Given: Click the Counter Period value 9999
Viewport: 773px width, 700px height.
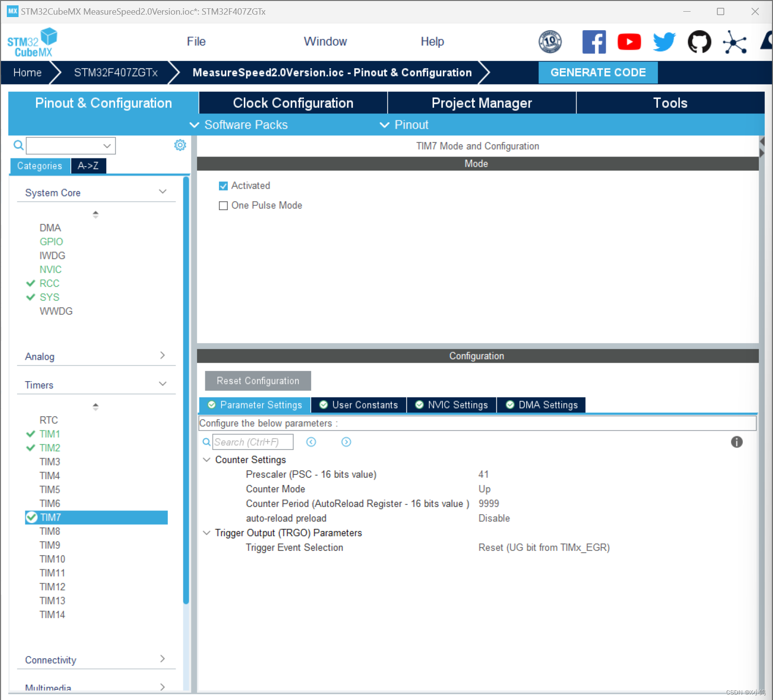Looking at the screenshot, I should [489, 504].
